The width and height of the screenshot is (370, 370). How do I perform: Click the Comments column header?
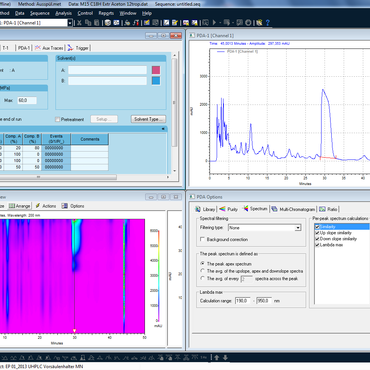click(90, 139)
